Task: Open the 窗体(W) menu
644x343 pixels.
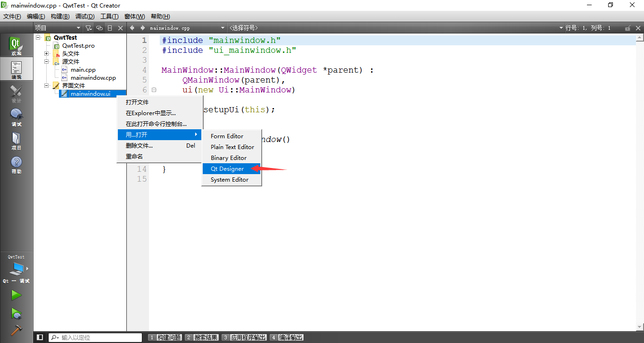Action: 135,17
